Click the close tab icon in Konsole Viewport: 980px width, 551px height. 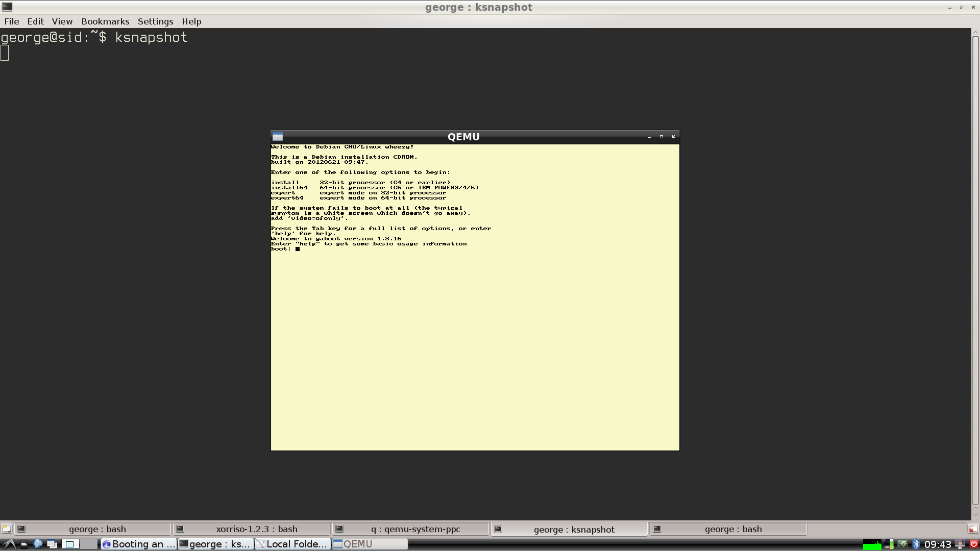click(973, 529)
